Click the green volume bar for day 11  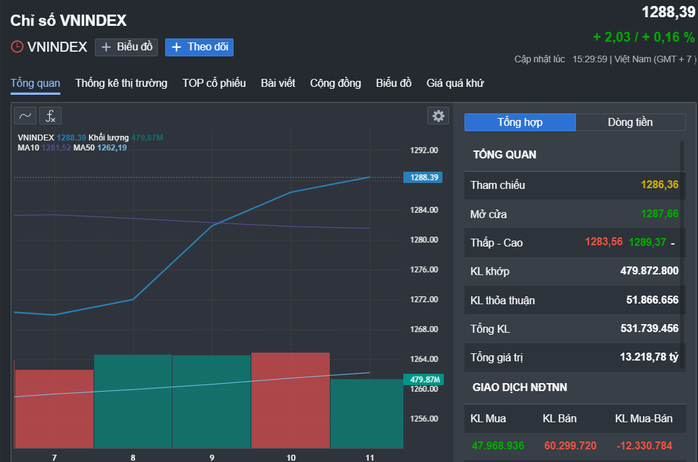(x=367, y=413)
